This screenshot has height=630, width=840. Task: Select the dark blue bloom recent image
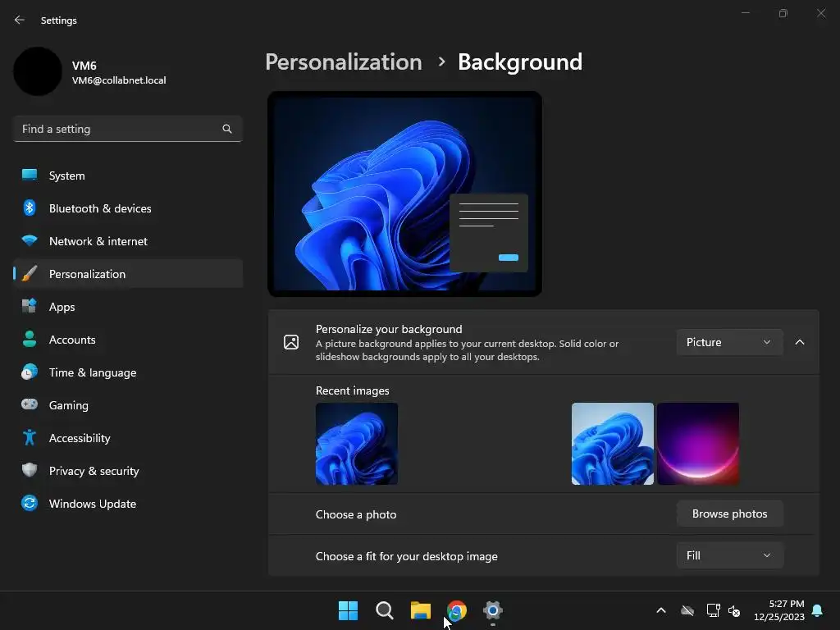point(357,444)
